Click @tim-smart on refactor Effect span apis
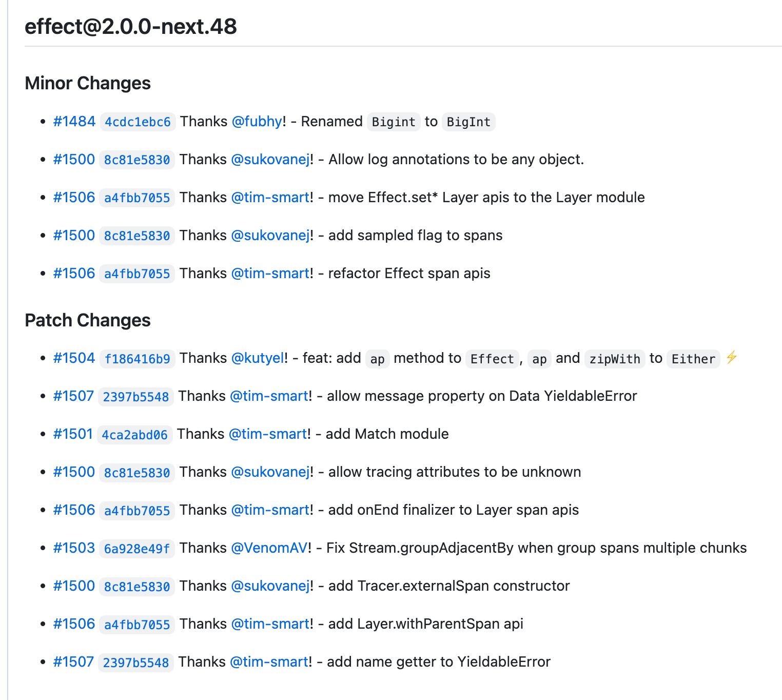This screenshot has height=700, width=782. [x=270, y=274]
